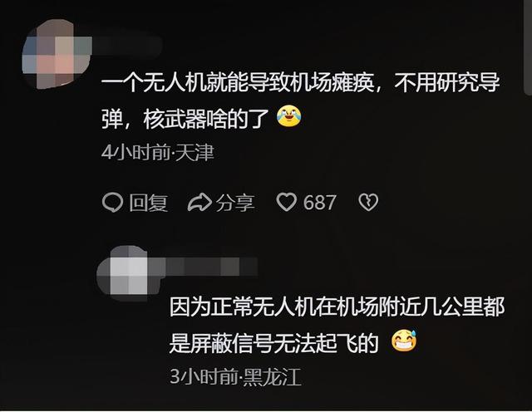The image size is (532, 412).
Task: Click the 4小时前·天津 timestamp
Action: [158, 153]
